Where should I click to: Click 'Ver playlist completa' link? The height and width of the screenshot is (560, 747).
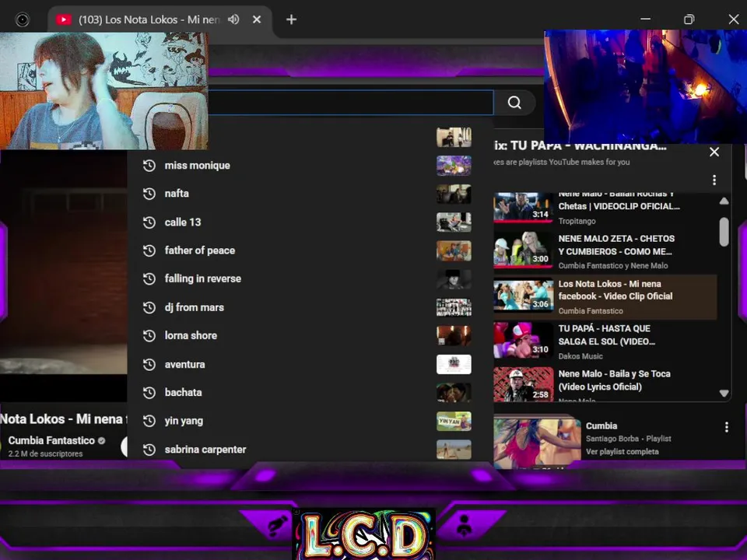coord(622,451)
